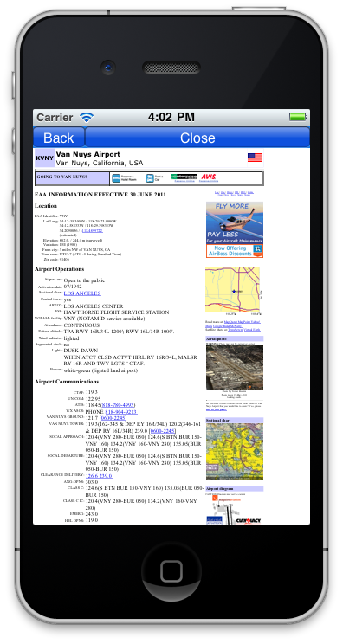Tap the Airport Communications heading
Screen dimensions: 343x644
(x=67, y=382)
